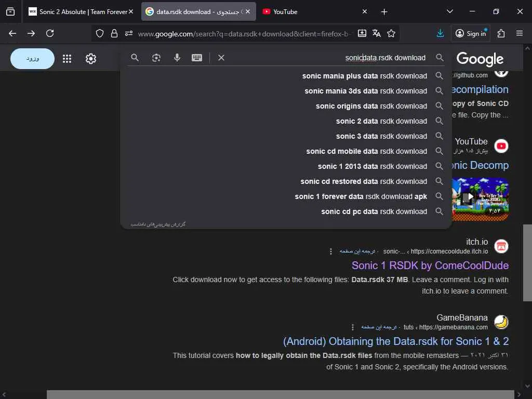Viewport: 532px width, 399px height.
Task: Select suggestion sonic cd pc data rsdk download
Action: [x=285, y=211]
